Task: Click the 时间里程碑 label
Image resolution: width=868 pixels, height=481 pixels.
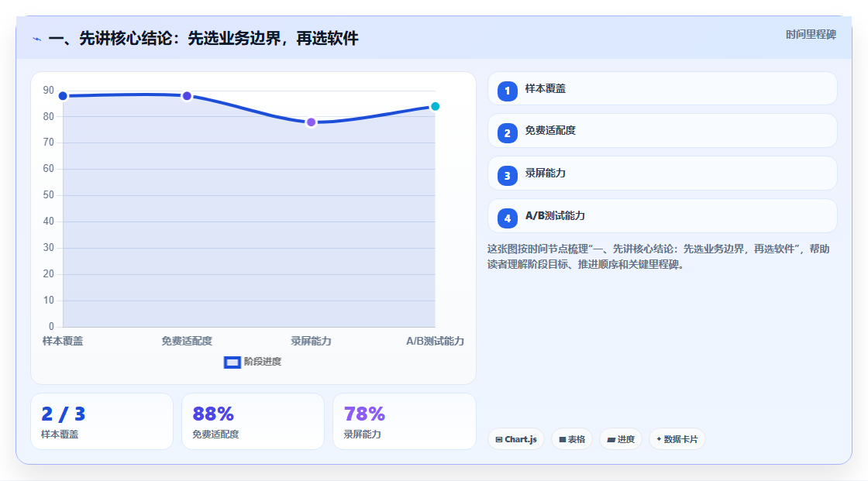Action: pyautogui.click(x=811, y=34)
